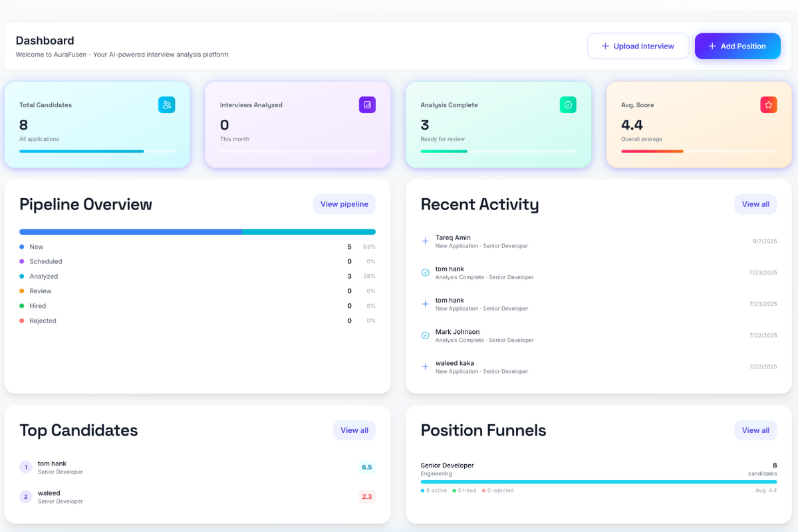Click View all in Recent Activity

755,204
